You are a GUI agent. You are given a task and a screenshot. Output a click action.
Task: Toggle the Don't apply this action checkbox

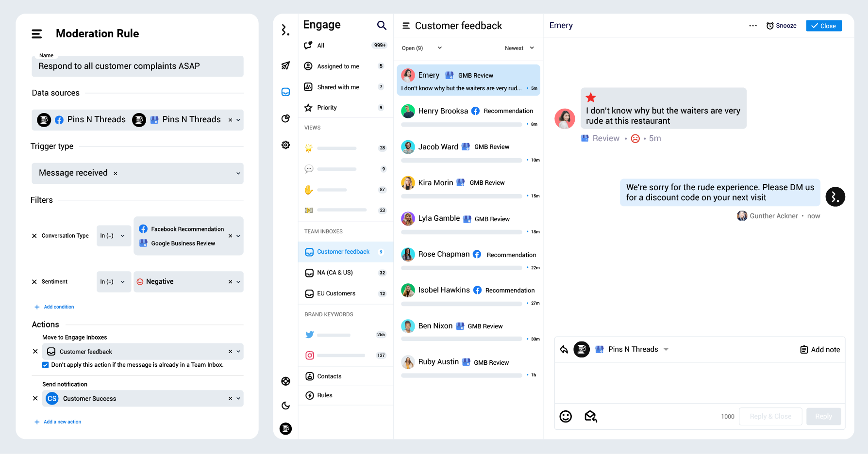click(x=46, y=365)
